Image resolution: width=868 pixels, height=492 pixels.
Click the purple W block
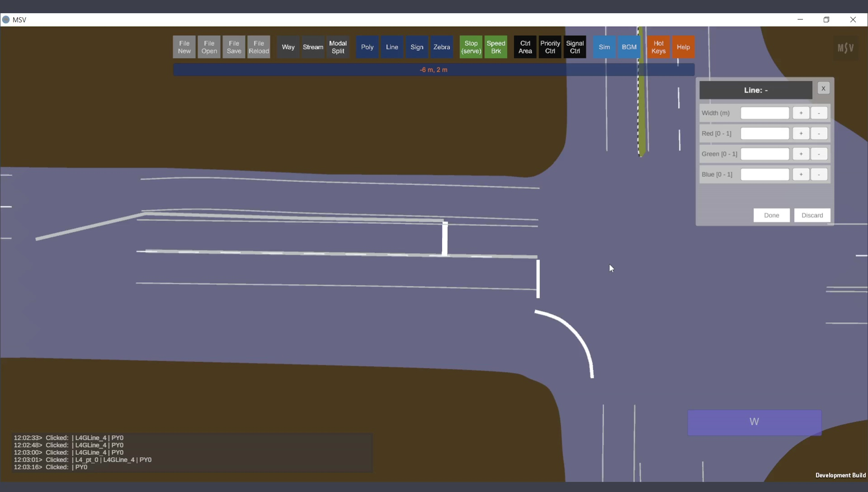pyautogui.click(x=754, y=422)
